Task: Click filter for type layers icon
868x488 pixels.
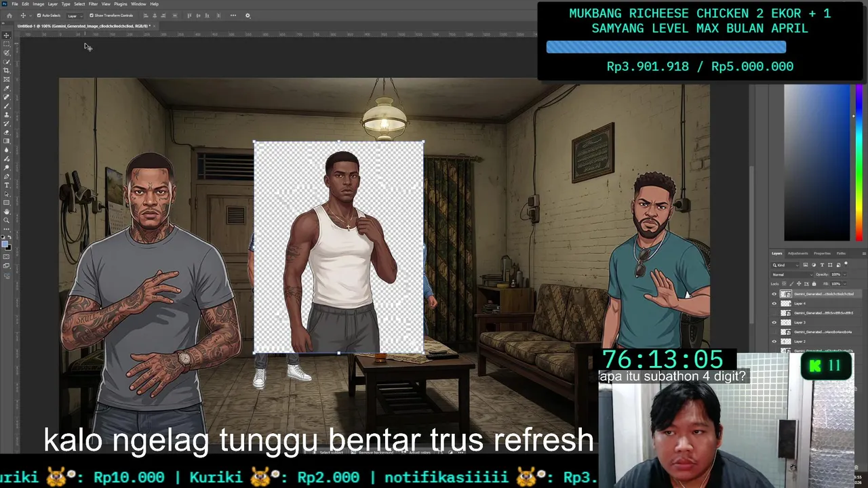Action: tap(822, 265)
